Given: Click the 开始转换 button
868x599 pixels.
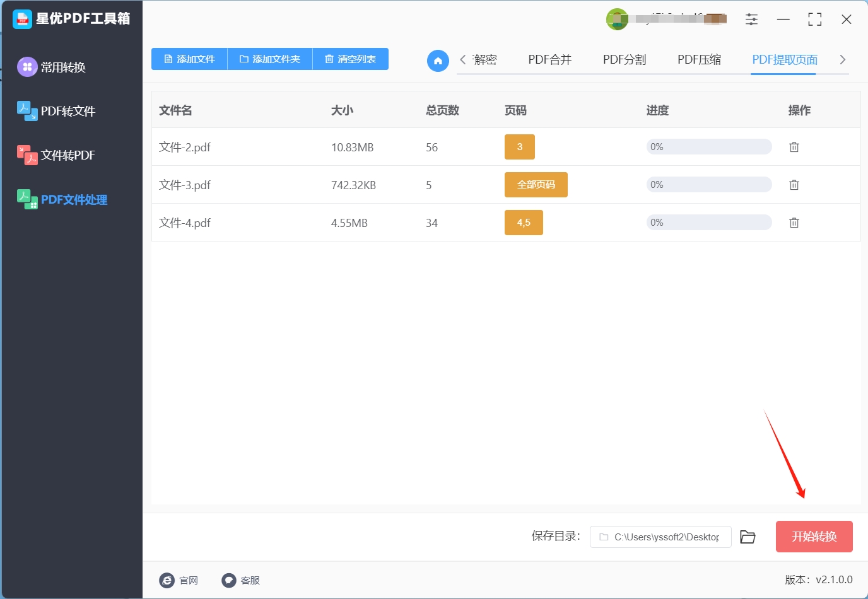Looking at the screenshot, I should [814, 537].
